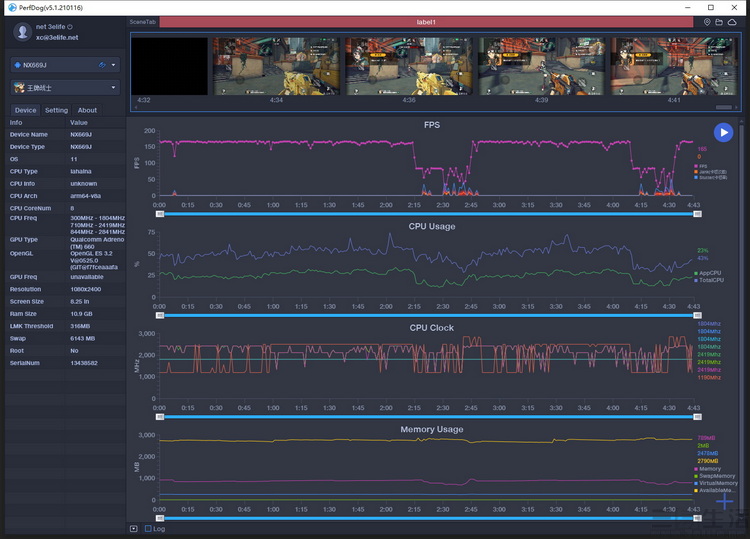Click left handle of CPU Usage range slider
750x539 pixels.
(x=160, y=315)
